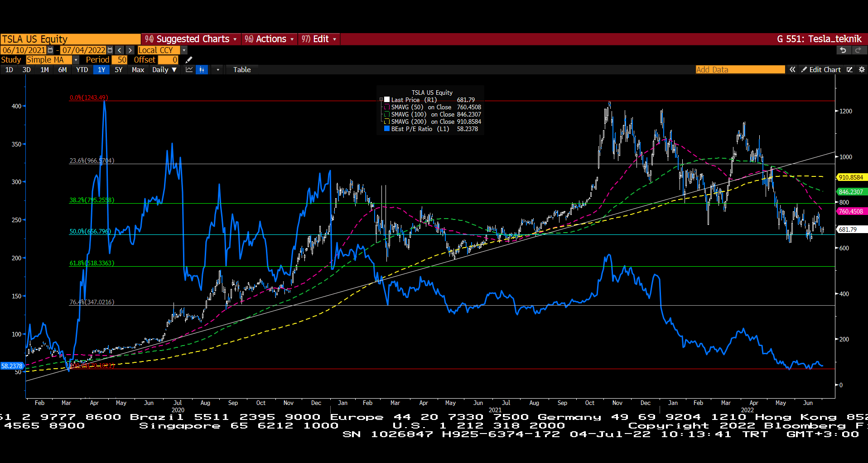
Task: Select the 23.6%(966.5704) Fibonacci label
Action: click(92, 161)
